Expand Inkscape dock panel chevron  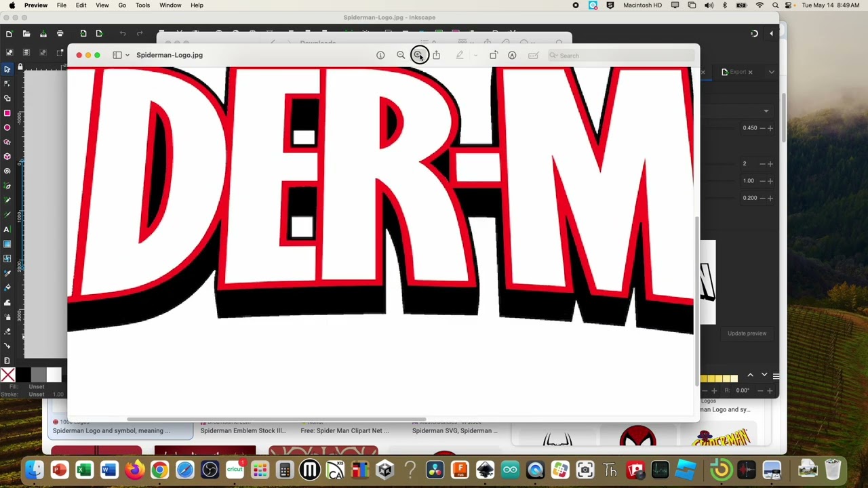coord(771,72)
